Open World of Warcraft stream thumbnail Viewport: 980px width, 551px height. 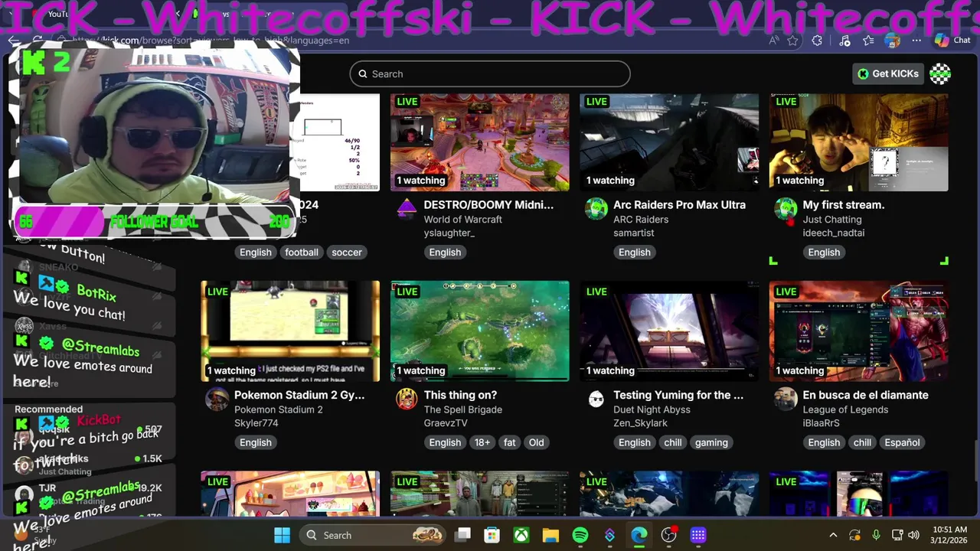pos(479,142)
